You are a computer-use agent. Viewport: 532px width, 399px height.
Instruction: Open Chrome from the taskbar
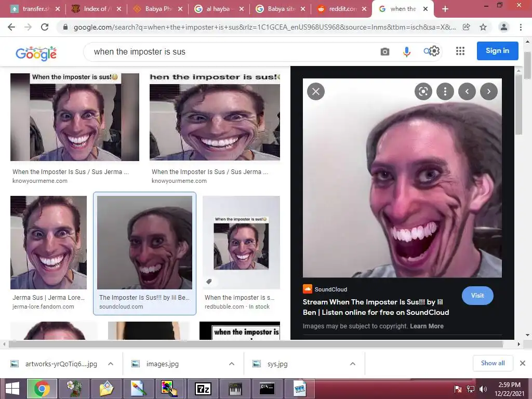(x=42, y=389)
